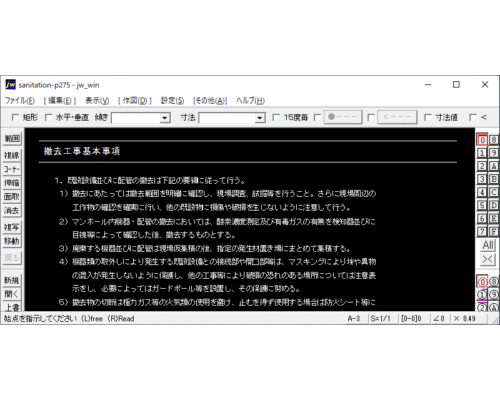The height and width of the screenshot is (400, 500).
Task: Select the 伸縮 extend/trim tool
Action: tap(12, 183)
